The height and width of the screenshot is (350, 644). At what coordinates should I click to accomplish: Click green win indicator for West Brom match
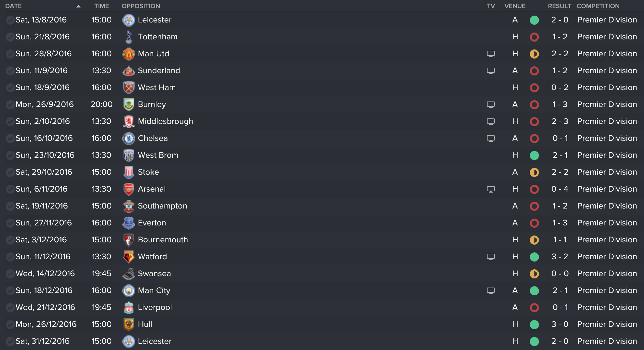(534, 155)
